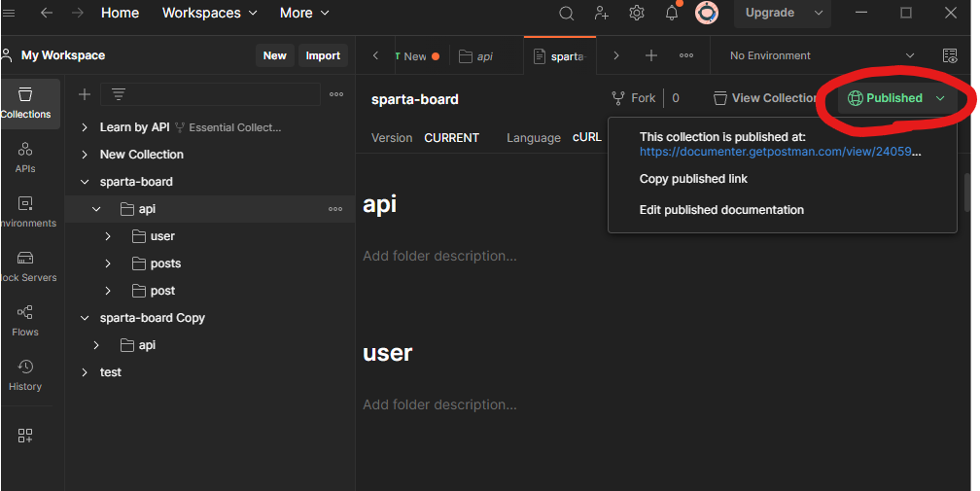Viewport: 980px width, 491px height.
Task: Select Copy published link
Action: [x=693, y=179]
